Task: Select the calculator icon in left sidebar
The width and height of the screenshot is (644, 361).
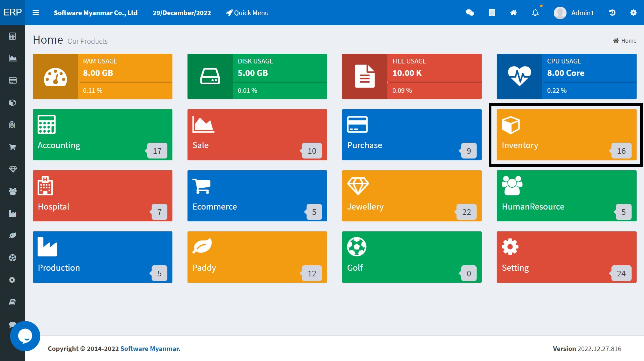Action: (x=12, y=36)
